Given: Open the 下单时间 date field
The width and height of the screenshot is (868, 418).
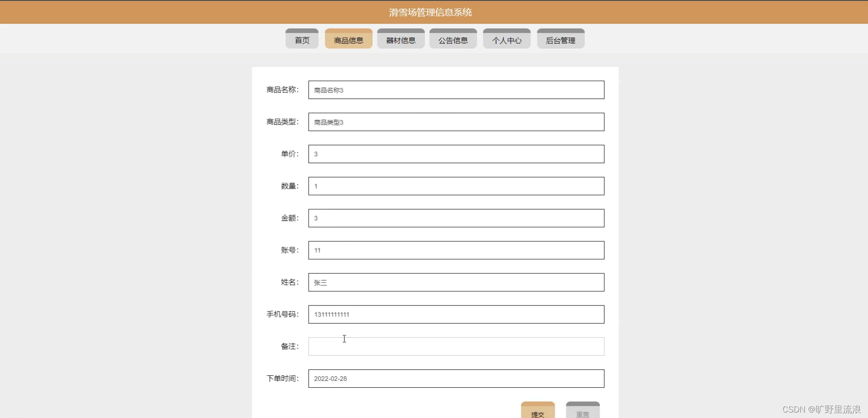Looking at the screenshot, I should coord(455,378).
